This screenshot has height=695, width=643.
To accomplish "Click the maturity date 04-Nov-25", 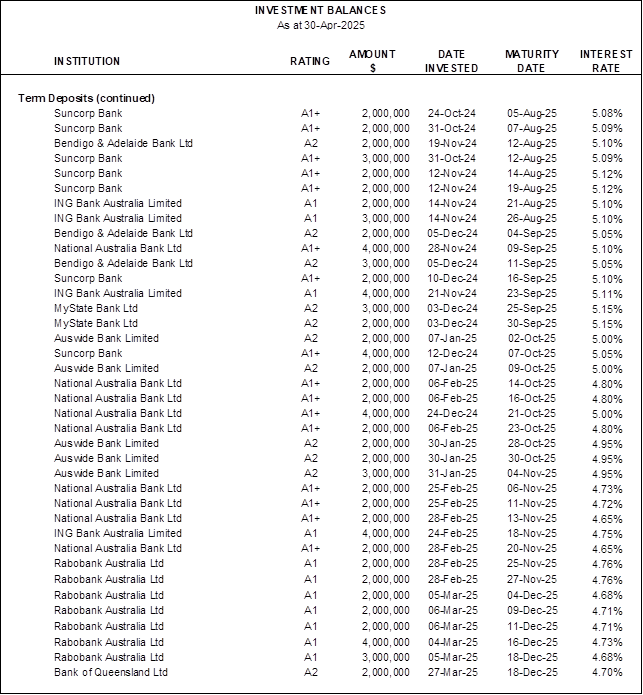I will click(532, 474).
